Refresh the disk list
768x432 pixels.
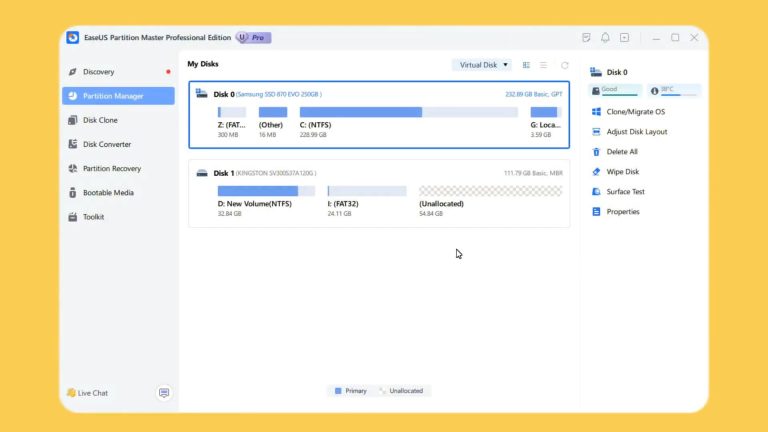pyautogui.click(x=565, y=65)
